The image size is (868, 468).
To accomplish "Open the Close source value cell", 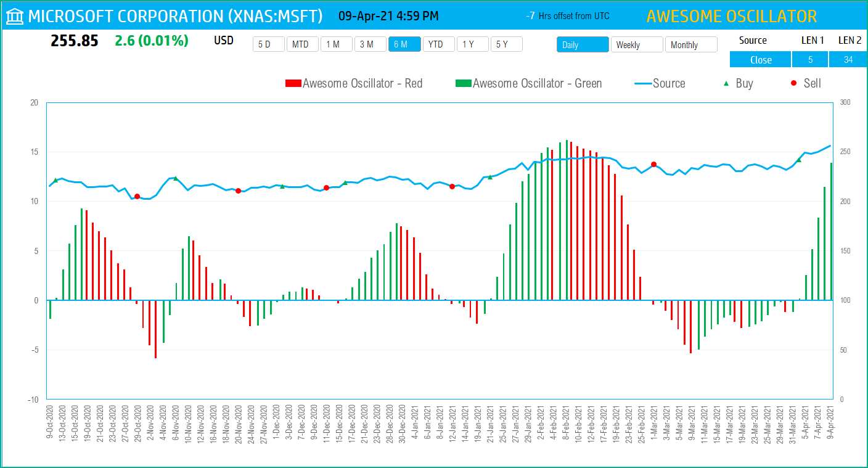I will point(761,60).
